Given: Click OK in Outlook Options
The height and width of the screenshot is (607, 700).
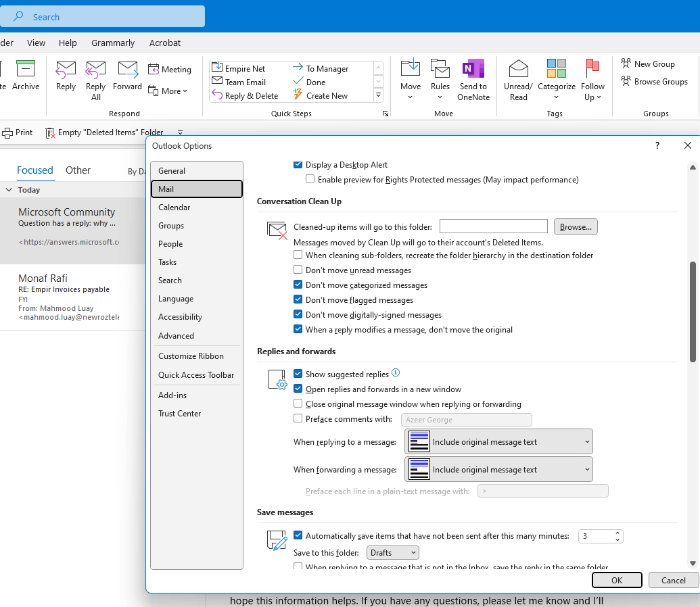Looking at the screenshot, I should (617, 580).
